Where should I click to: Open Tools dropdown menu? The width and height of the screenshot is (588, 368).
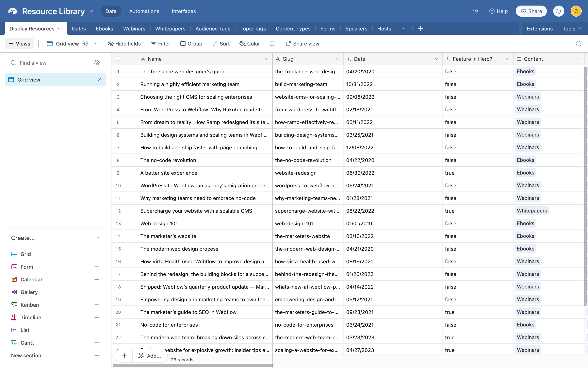(x=572, y=29)
